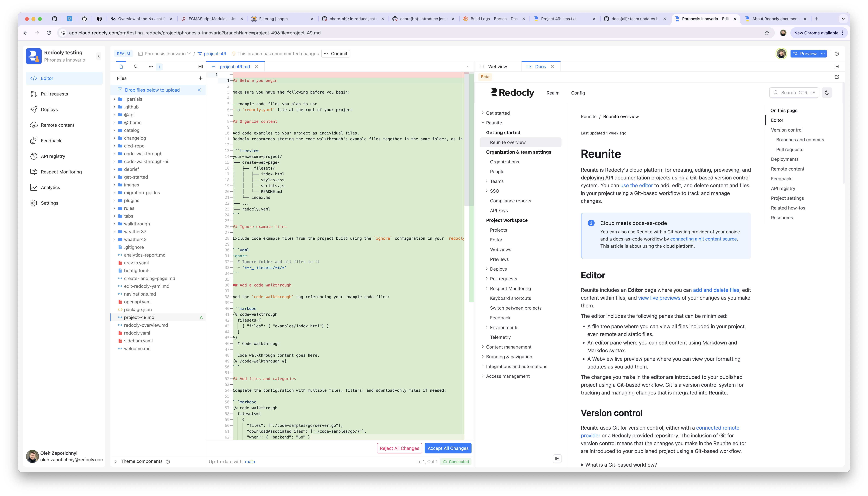
Task: Open Settings in the left sidebar
Action: 64,203
